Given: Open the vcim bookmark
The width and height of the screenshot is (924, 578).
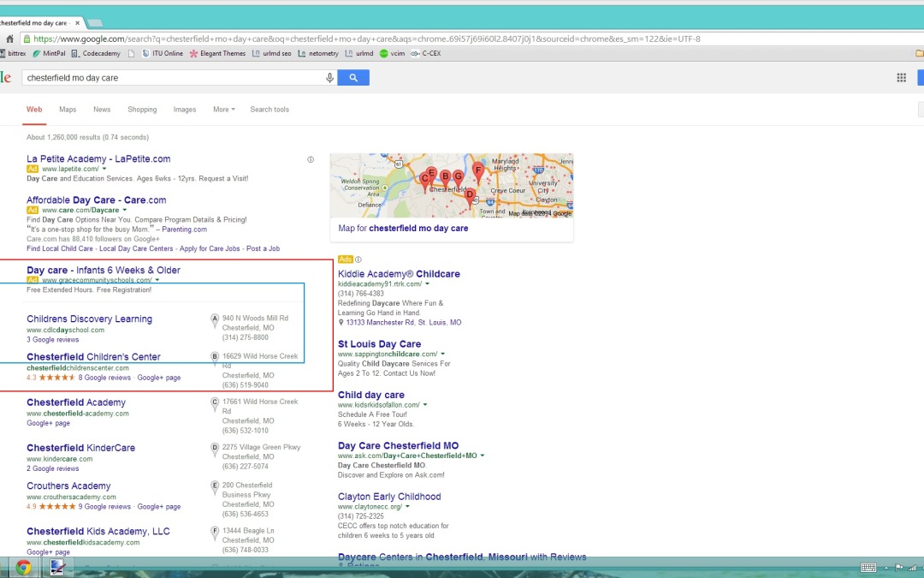Looking at the screenshot, I should coord(393,53).
